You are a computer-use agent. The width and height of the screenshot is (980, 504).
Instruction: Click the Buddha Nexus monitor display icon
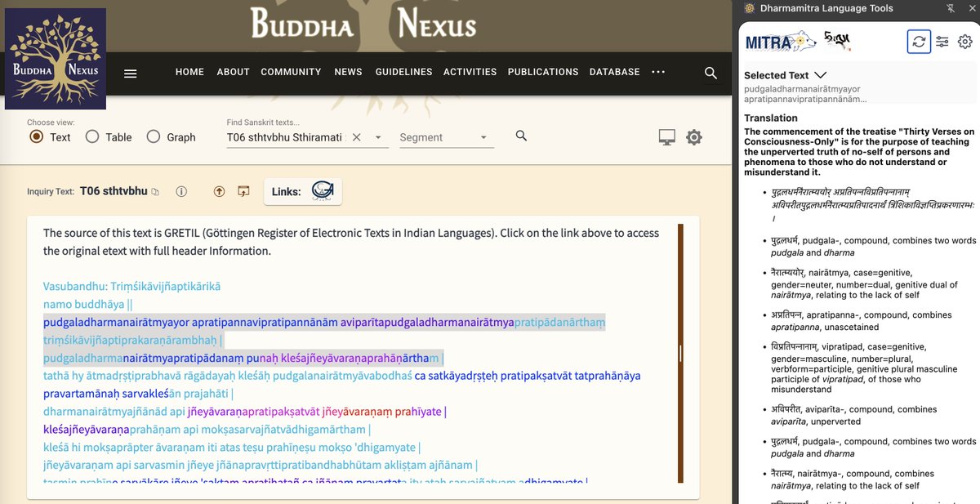click(666, 137)
